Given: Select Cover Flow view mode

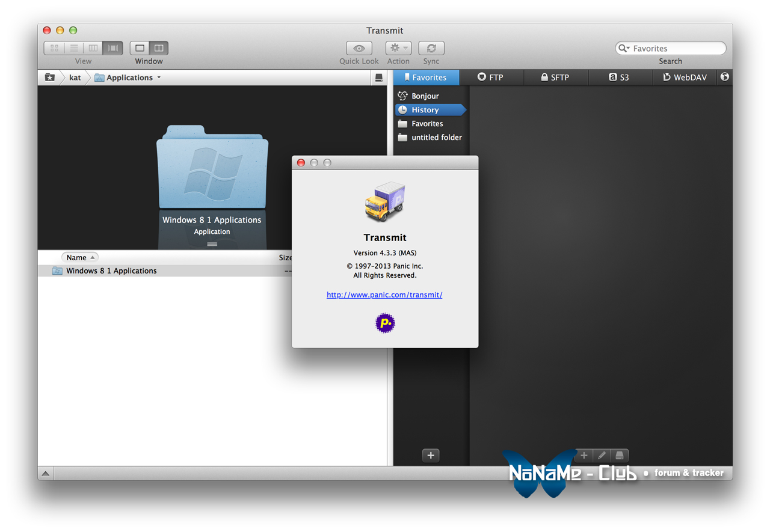Looking at the screenshot, I should coord(112,48).
